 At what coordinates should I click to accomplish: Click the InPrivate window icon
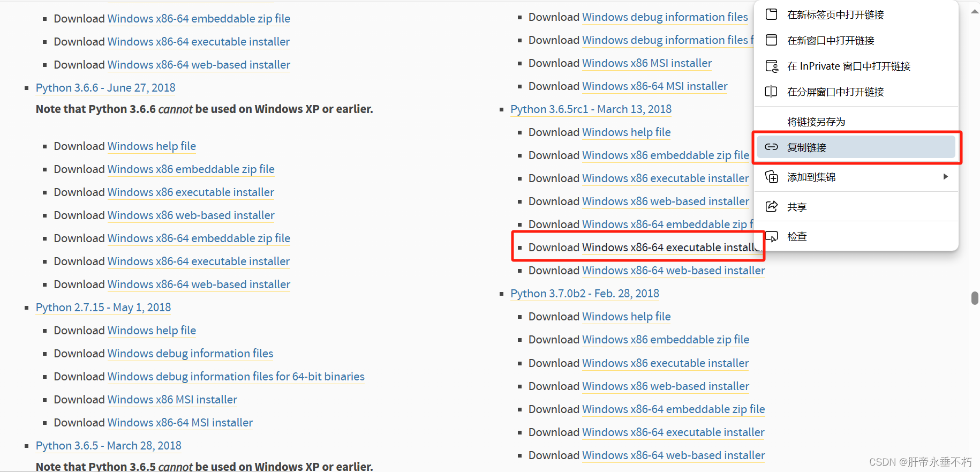coord(771,66)
